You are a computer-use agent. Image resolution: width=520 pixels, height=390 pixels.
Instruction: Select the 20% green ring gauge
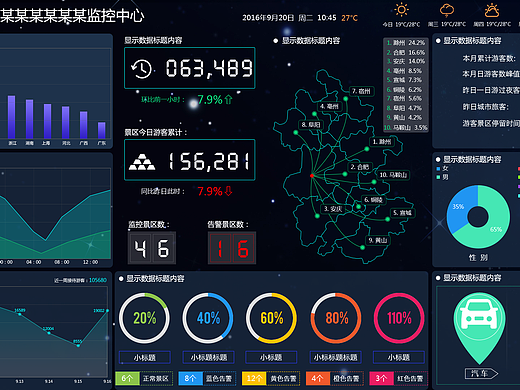(144, 318)
